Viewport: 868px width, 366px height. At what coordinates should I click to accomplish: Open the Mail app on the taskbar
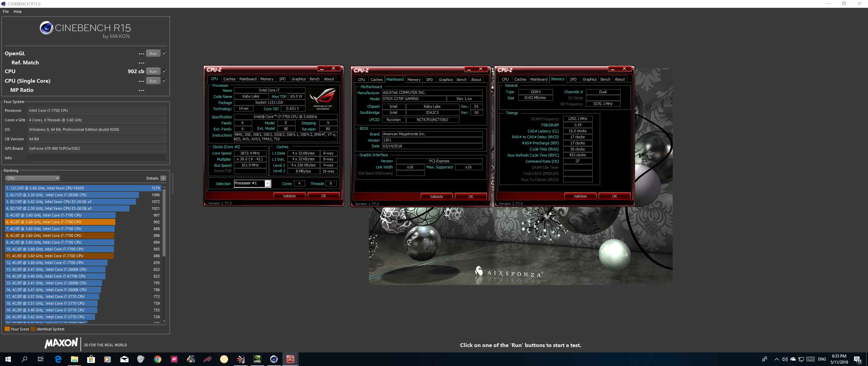(x=124, y=359)
